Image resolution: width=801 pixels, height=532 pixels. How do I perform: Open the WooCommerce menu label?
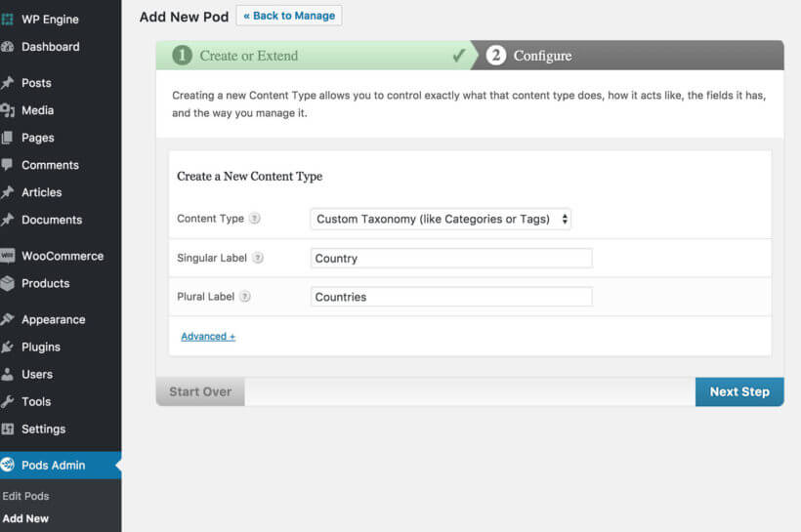63,256
